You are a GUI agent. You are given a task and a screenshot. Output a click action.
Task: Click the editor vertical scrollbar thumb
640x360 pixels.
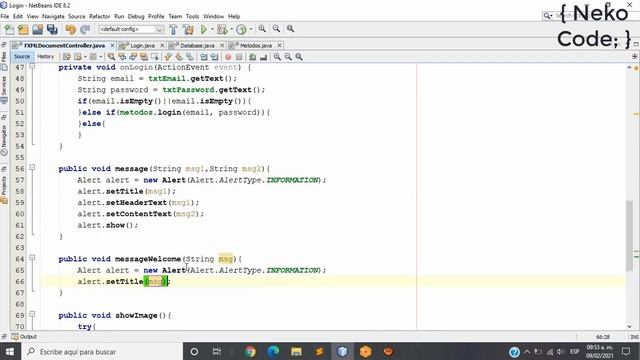click(x=629, y=235)
